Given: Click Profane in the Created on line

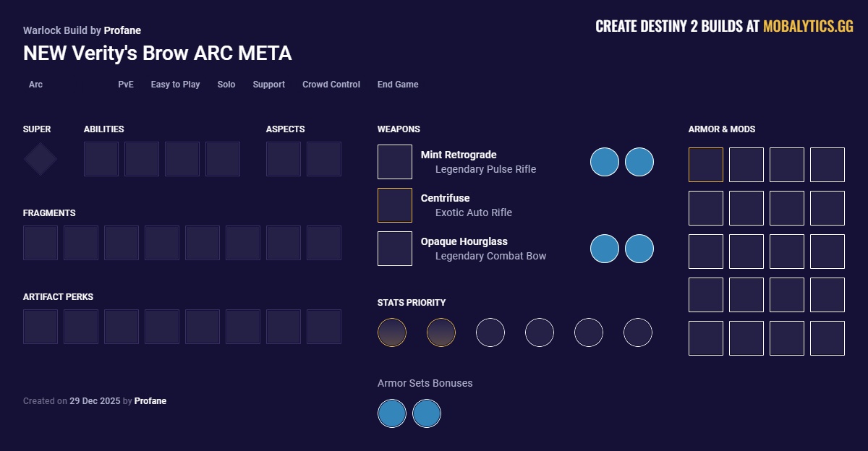Looking at the screenshot, I should coord(150,401).
